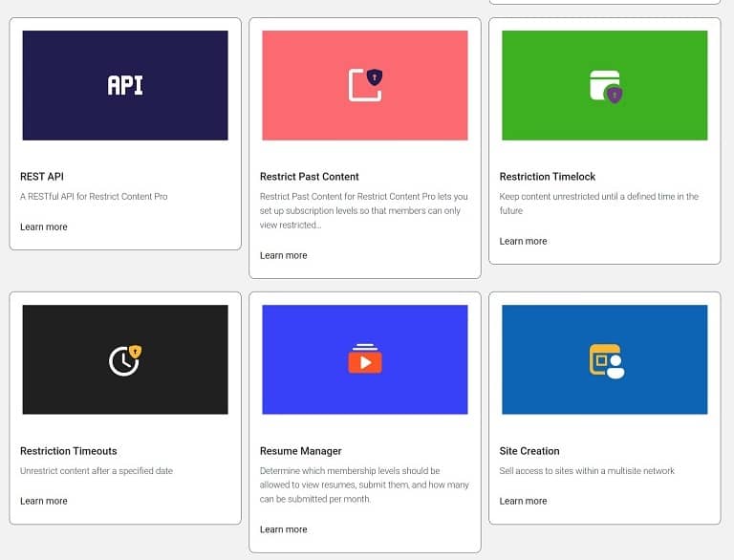Click the window user icon for Site Creation
Viewport: 734px width, 560px height.
coord(606,361)
